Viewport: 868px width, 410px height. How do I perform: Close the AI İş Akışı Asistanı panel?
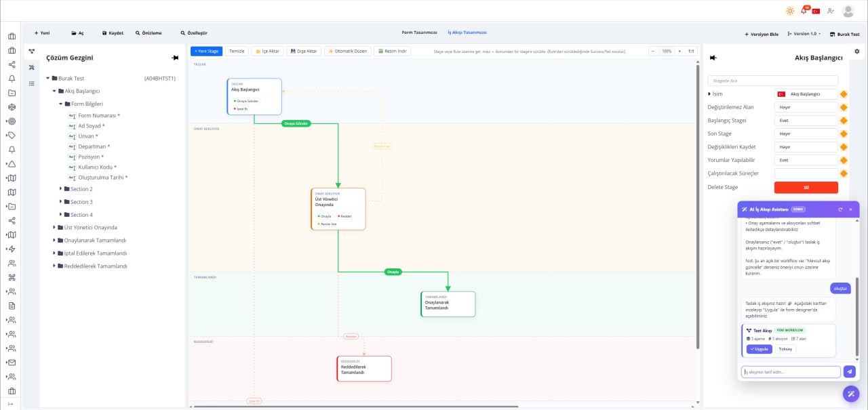click(x=851, y=209)
